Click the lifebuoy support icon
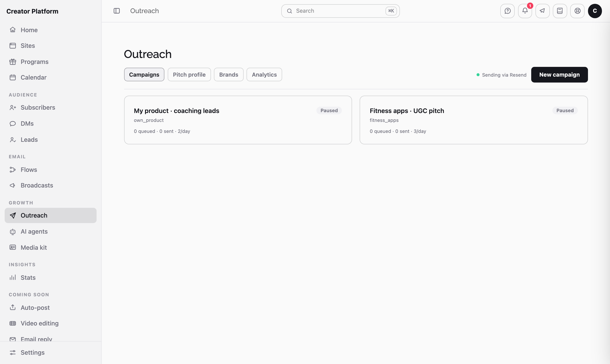 577,11
